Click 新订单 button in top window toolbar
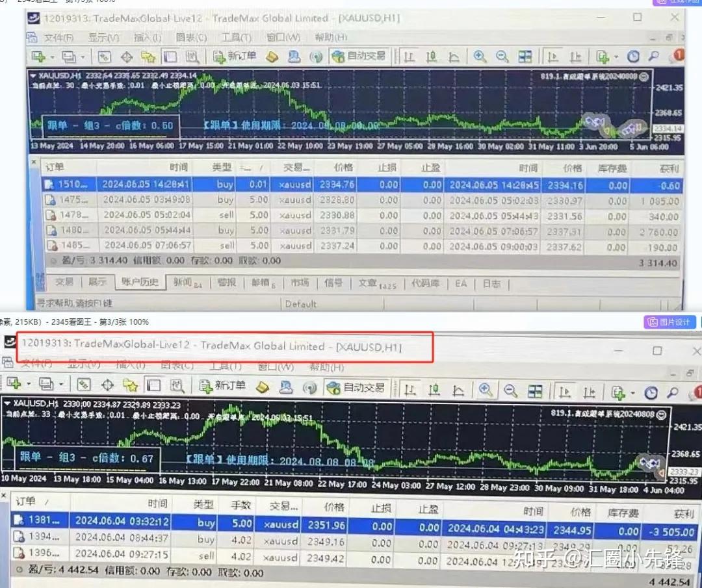This screenshot has height=588, width=702. (x=235, y=57)
